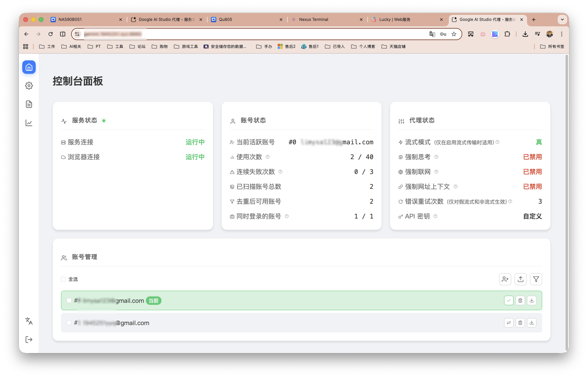Switch to the second gmail account via swap arrows
Viewport: 588px width, 378px height.
point(508,323)
